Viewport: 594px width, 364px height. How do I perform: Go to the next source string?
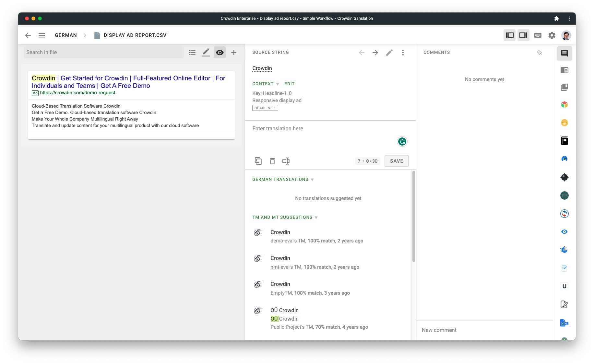coord(375,53)
